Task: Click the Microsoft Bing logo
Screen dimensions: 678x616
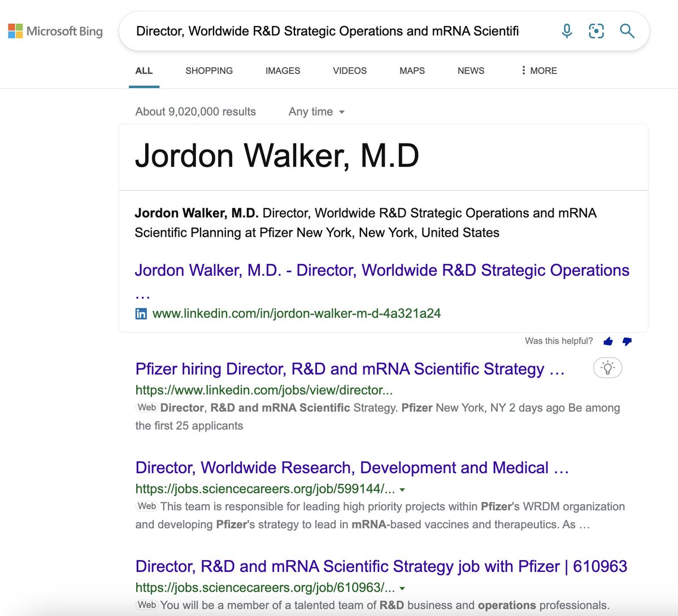Action: [55, 31]
